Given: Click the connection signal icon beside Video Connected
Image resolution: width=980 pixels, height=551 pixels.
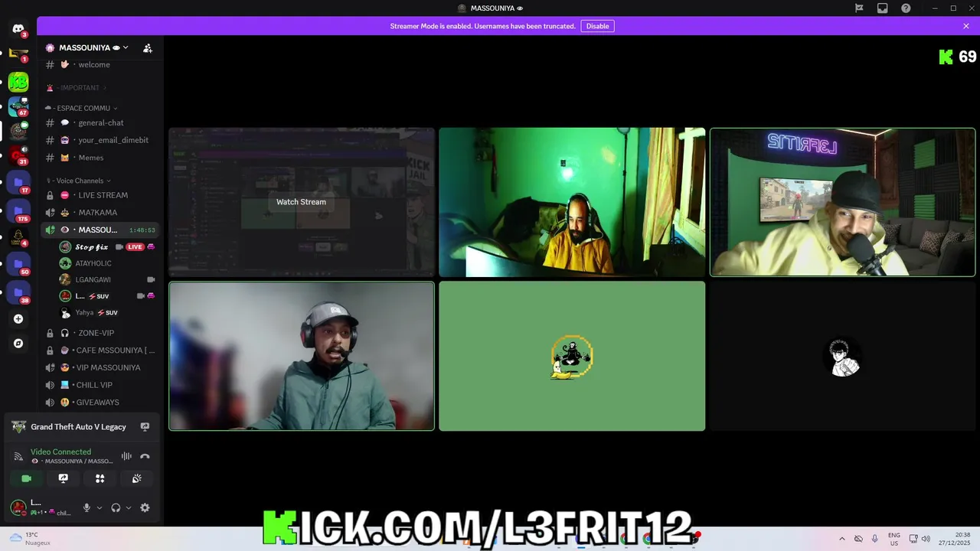Looking at the screenshot, I should tap(18, 456).
